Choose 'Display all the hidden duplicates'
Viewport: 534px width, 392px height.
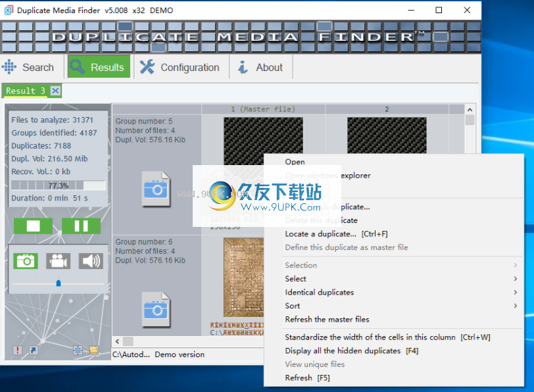pos(394,351)
